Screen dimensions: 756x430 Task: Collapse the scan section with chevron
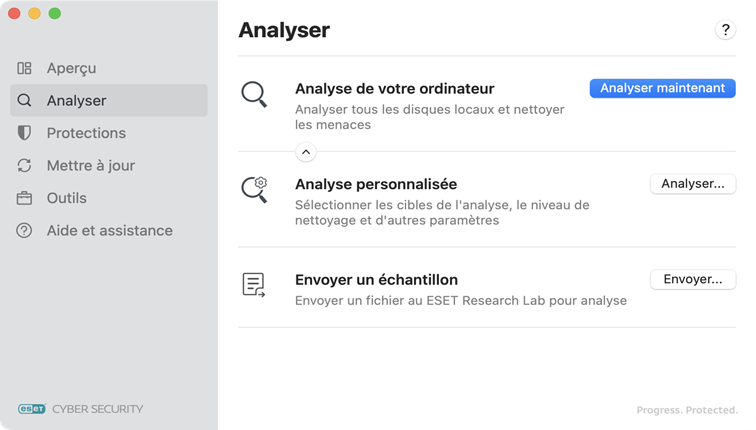coord(306,152)
